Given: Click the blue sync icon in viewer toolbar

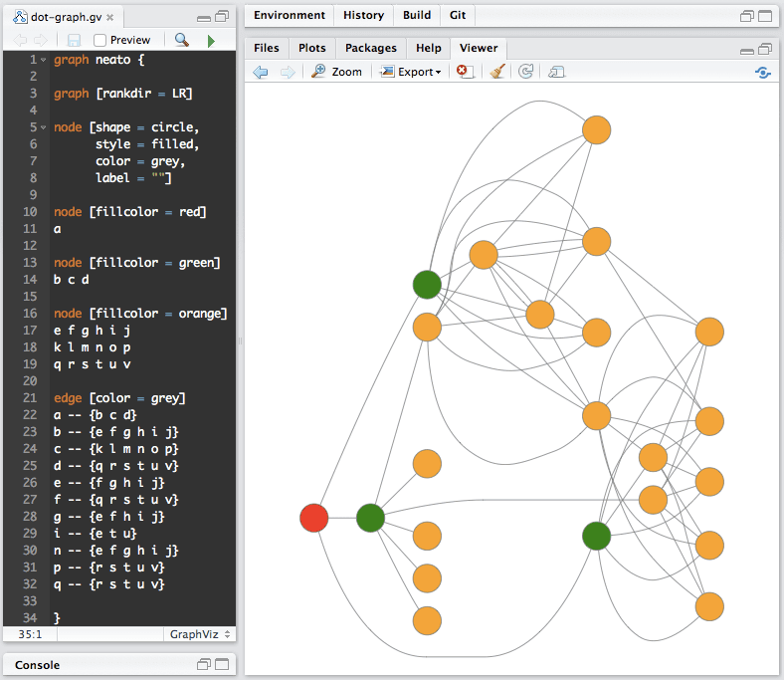Looking at the screenshot, I should 762,73.
